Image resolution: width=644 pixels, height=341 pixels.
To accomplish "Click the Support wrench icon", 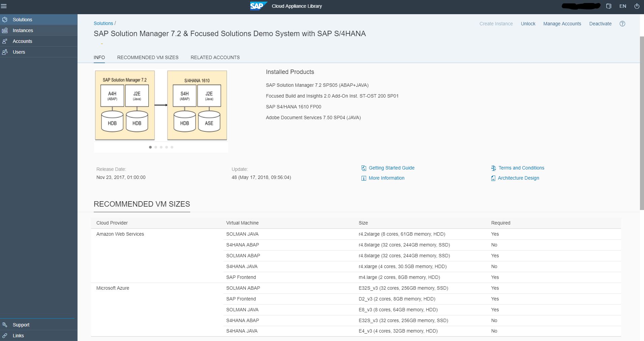I will click(x=5, y=325).
